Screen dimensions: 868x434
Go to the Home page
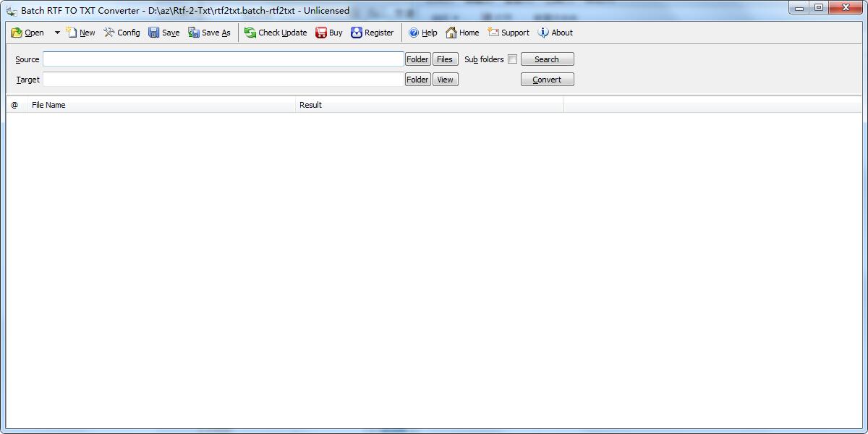tap(462, 33)
